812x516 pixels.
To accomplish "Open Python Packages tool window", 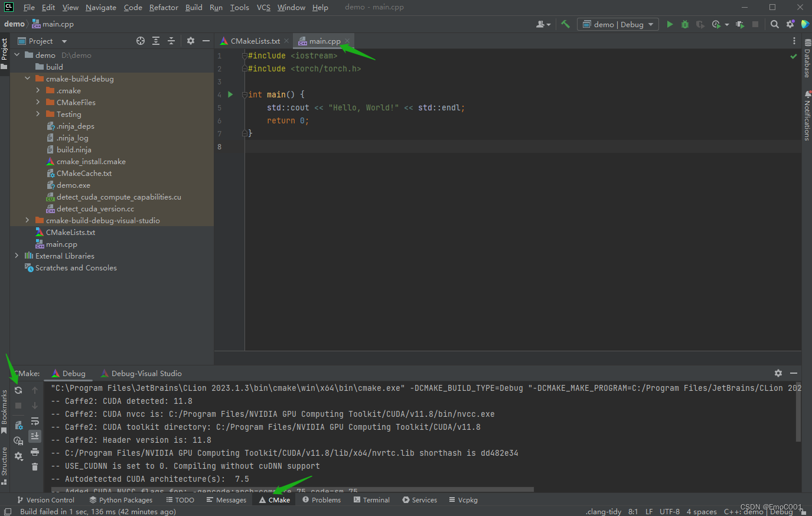I will click(x=120, y=499).
